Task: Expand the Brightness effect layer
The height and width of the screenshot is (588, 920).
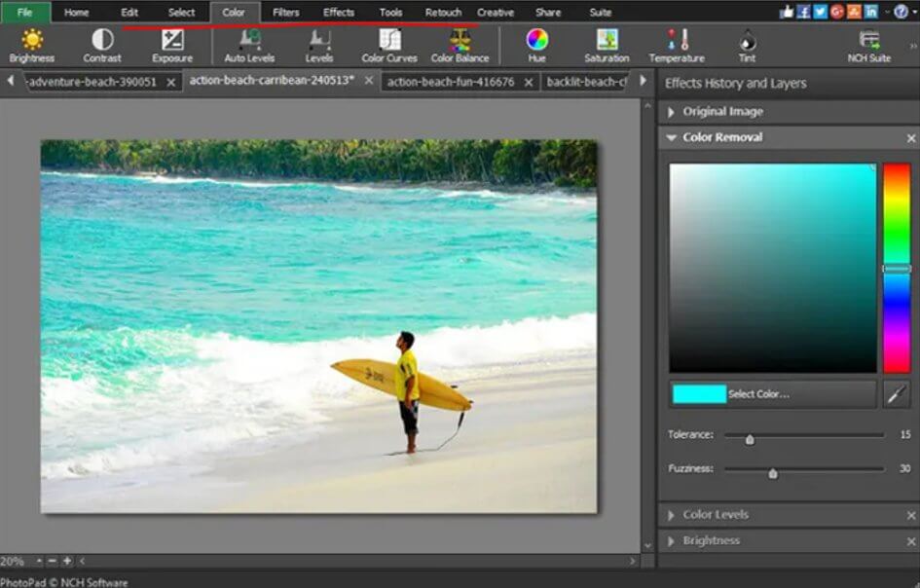Action: (671, 541)
